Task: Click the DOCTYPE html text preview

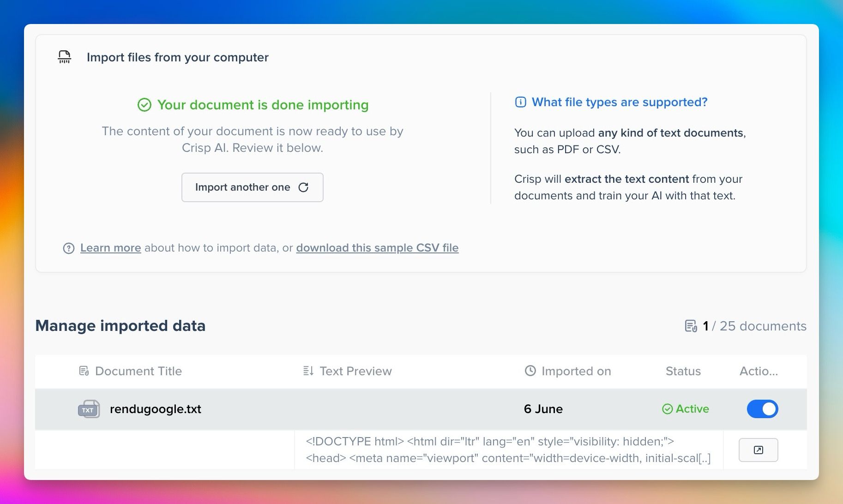Action: coord(508,450)
